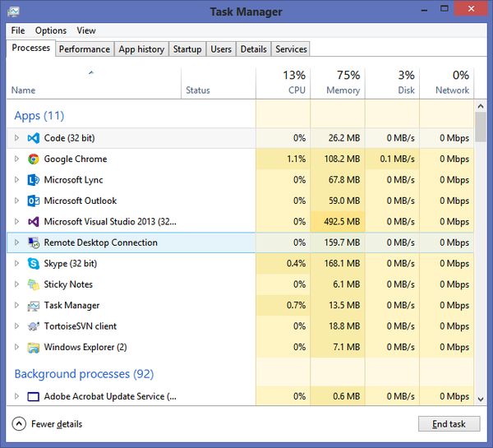Click the Code (32 bit) app icon
Image resolution: width=493 pixels, height=448 pixels.
34,138
